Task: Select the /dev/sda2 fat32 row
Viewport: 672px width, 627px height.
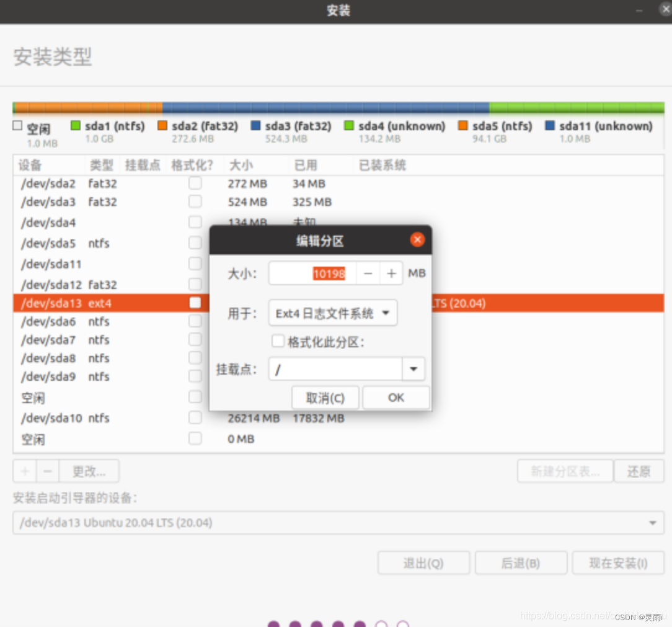Action: point(338,184)
